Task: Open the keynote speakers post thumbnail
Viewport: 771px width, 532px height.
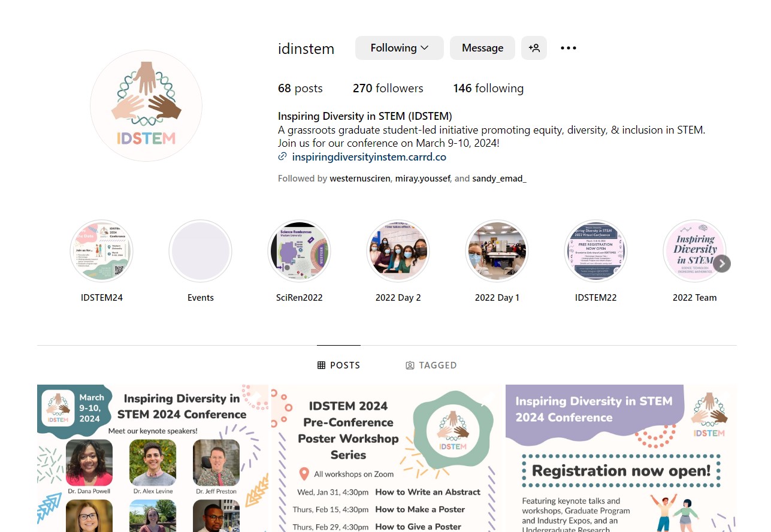Action: click(153, 458)
